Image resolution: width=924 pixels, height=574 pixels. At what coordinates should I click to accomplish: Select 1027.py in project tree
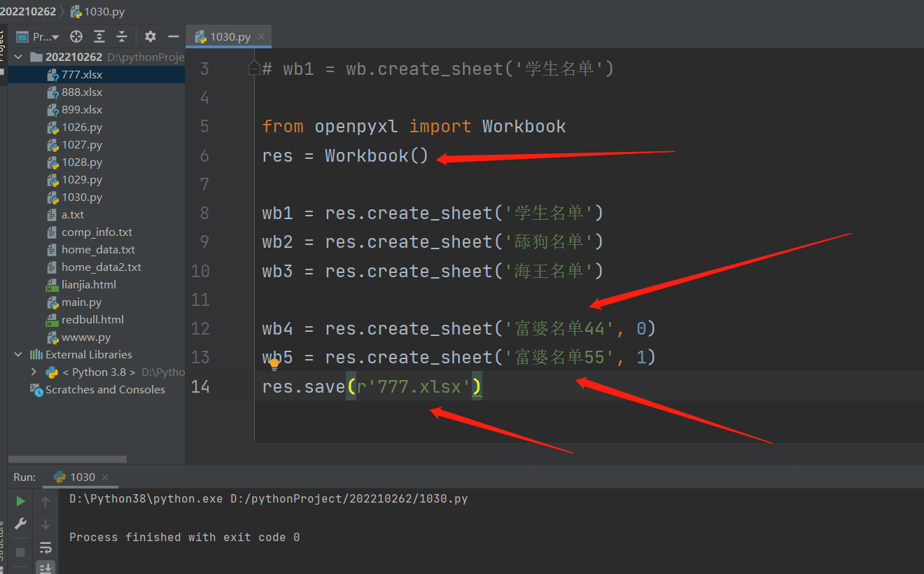click(97, 144)
